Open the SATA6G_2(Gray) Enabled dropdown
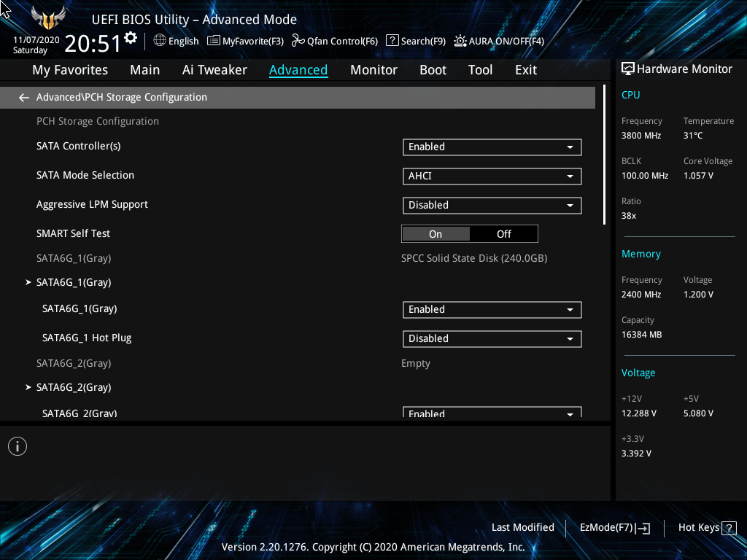 pos(492,412)
